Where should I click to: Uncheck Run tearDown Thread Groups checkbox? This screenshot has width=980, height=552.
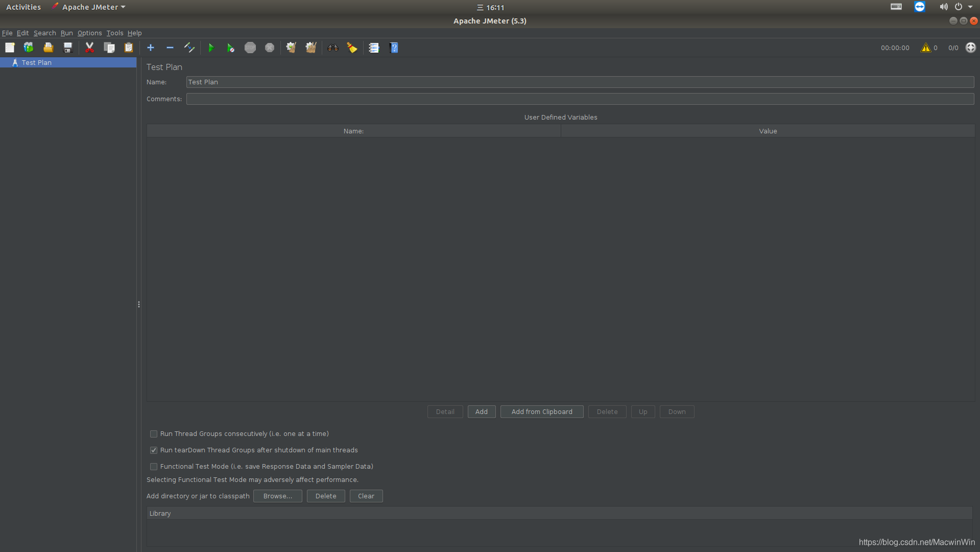click(x=153, y=450)
